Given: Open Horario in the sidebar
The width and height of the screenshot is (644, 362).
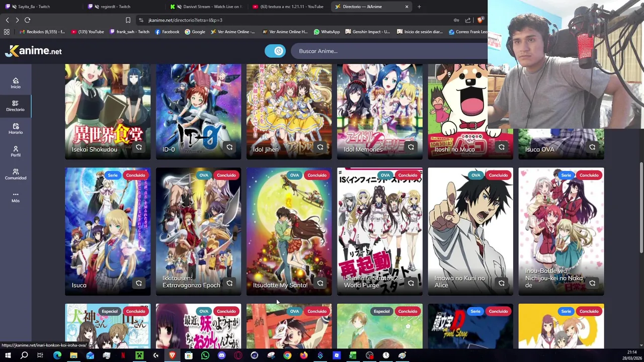Looking at the screenshot, I should pyautogui.click(x=16, y=129).
